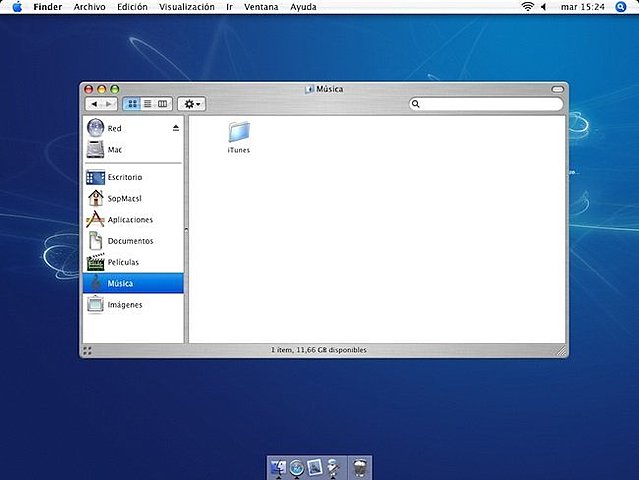639x480 pixels.
Task: Open Documentos from the sidebar
Action: [x=133, y=241]
